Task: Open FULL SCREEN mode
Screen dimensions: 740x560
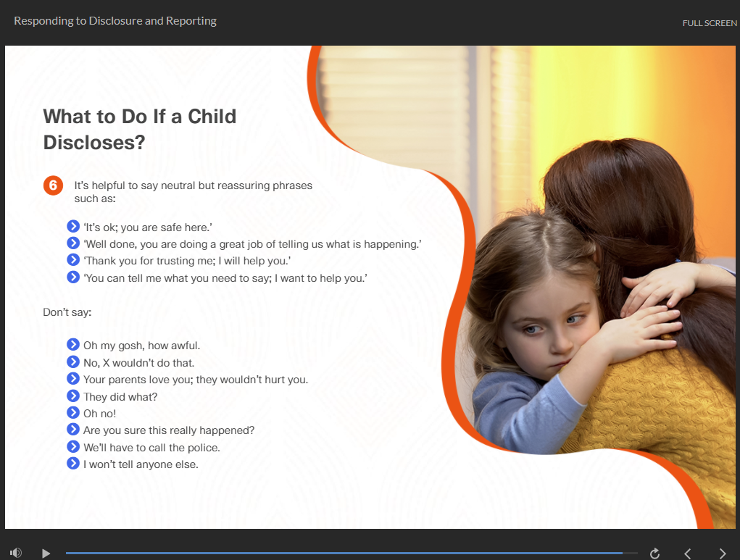Action: [x=710, y=23]
